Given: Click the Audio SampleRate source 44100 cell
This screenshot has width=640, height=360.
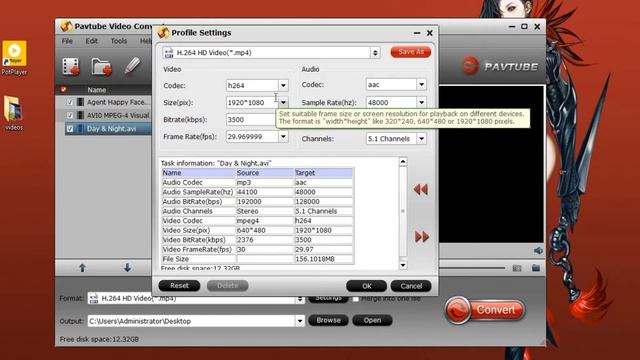Looking at the screenshot, I should [264, 192].
